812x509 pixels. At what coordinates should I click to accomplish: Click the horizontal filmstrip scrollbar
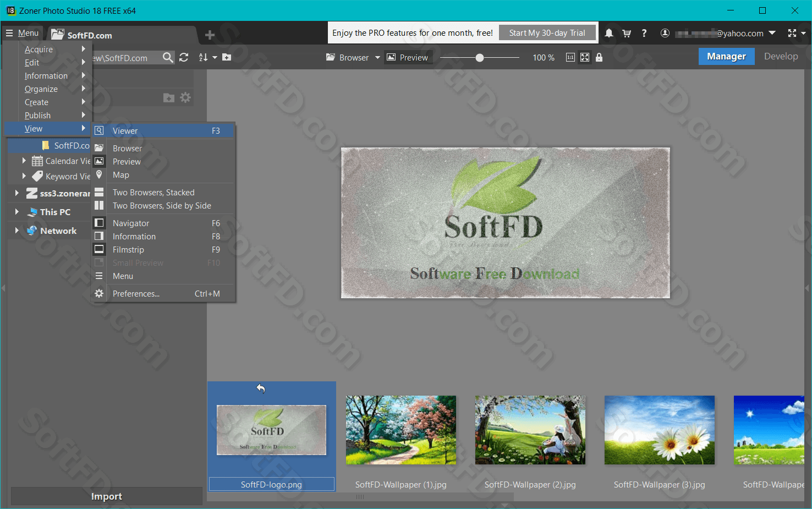point(360,497)
